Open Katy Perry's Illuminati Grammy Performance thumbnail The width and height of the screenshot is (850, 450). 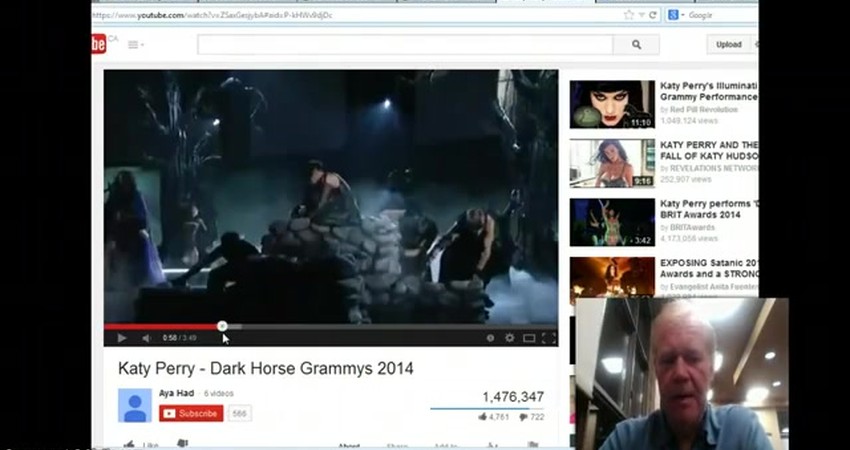tap(612, 104)
